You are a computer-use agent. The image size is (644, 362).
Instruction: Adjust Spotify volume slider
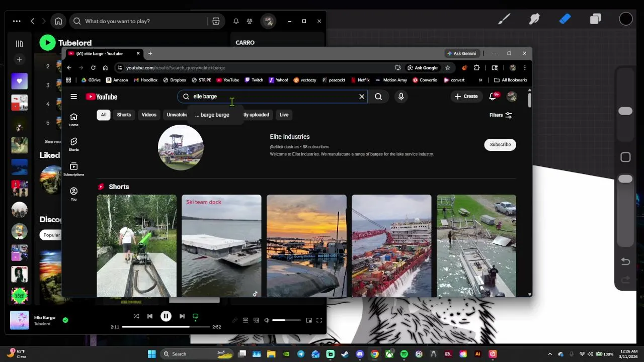[x=286, y=320]
